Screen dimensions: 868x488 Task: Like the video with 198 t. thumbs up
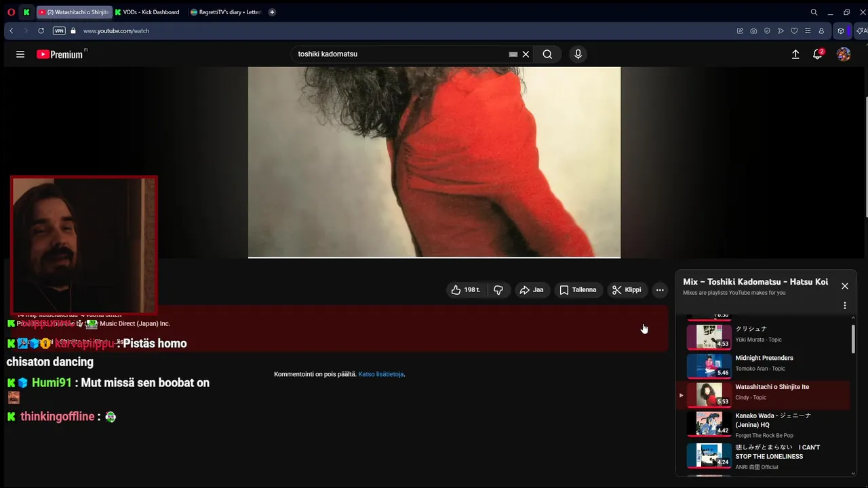(466, 290)
